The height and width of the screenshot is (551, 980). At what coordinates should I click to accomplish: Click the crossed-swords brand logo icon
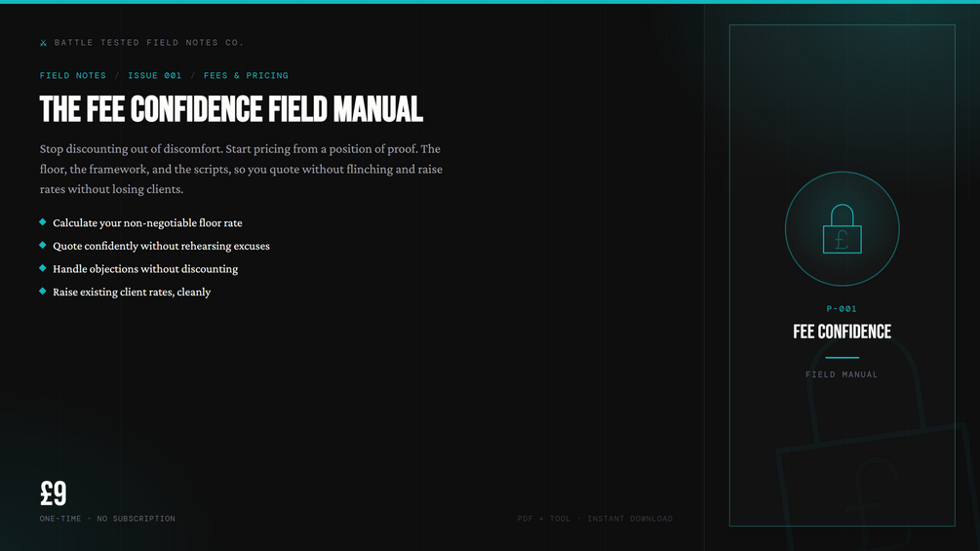click(43, 43)
